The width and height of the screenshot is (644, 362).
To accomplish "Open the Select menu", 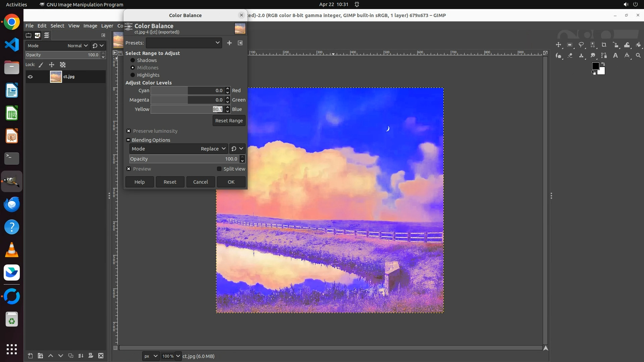I will pyautogui.click(x=57, y=26).
